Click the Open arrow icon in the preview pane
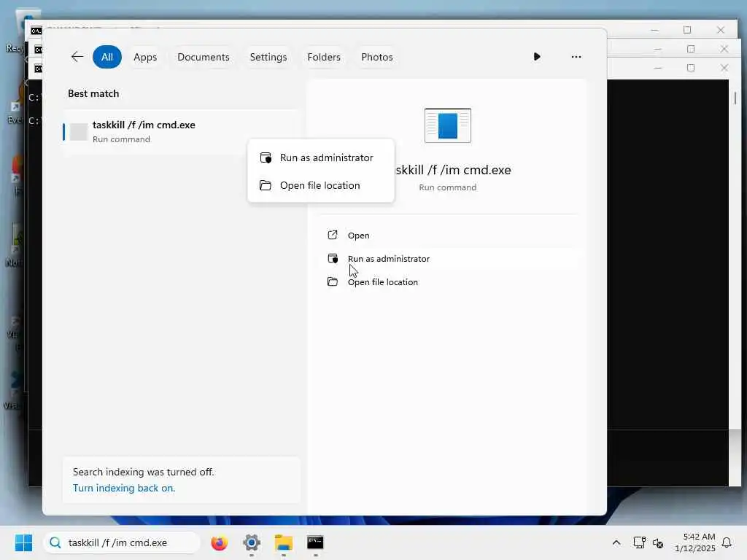The image size is (747, 560). pos(333,235)
